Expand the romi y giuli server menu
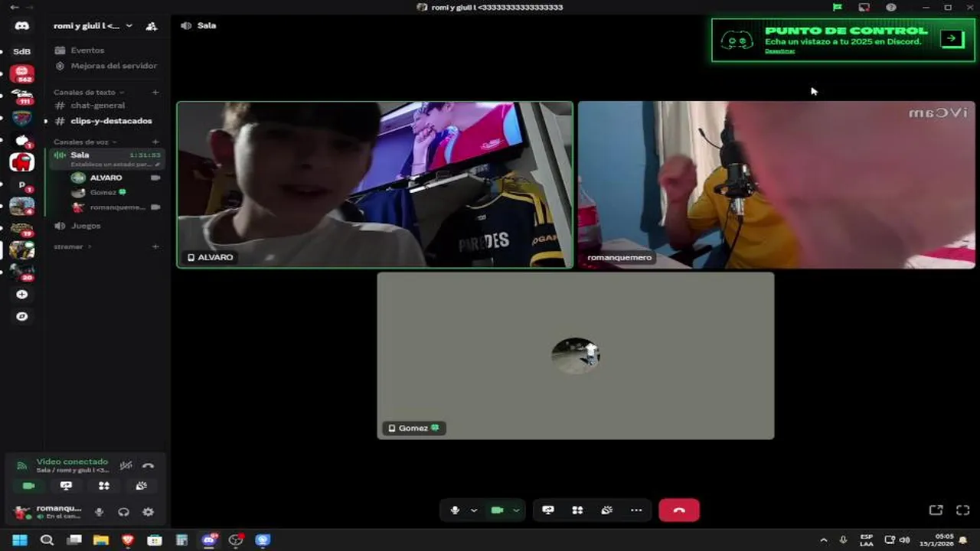The width and height of the screenshot is (980, 551). click(93, 26)
